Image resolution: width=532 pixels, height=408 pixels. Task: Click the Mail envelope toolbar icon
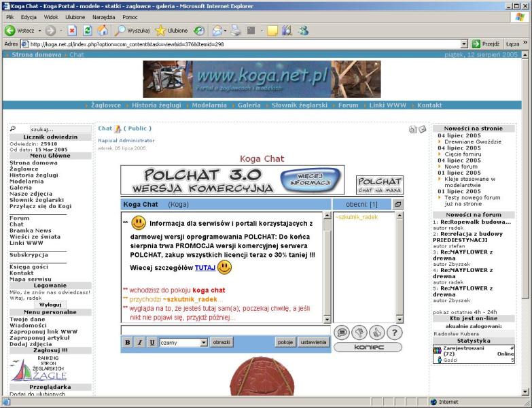pyautogui.click(x=217, y=31)
